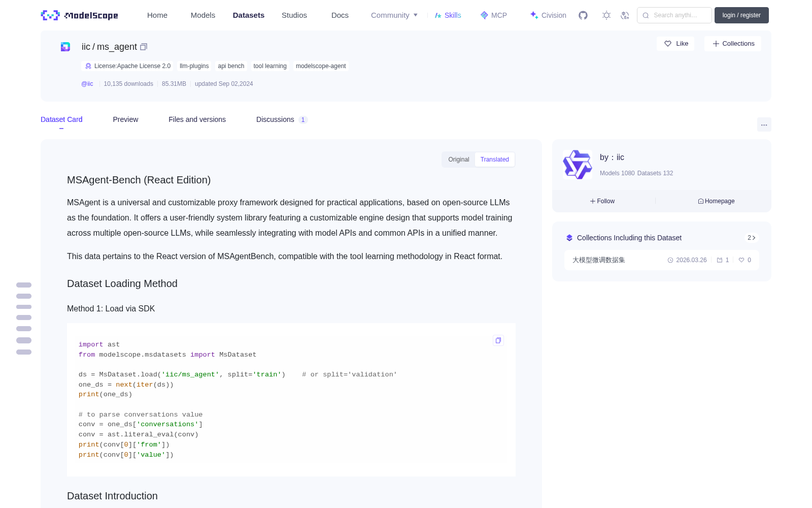Click the "Dataset Loading Method" heading
The height and width of the screenshot is (508, 812).
(x=122, y=283)
